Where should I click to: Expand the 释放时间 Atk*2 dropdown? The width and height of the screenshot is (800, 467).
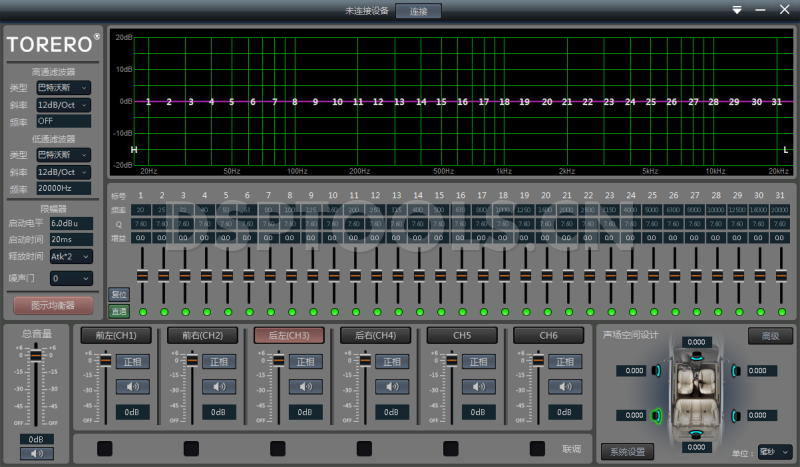click(71, 256)
